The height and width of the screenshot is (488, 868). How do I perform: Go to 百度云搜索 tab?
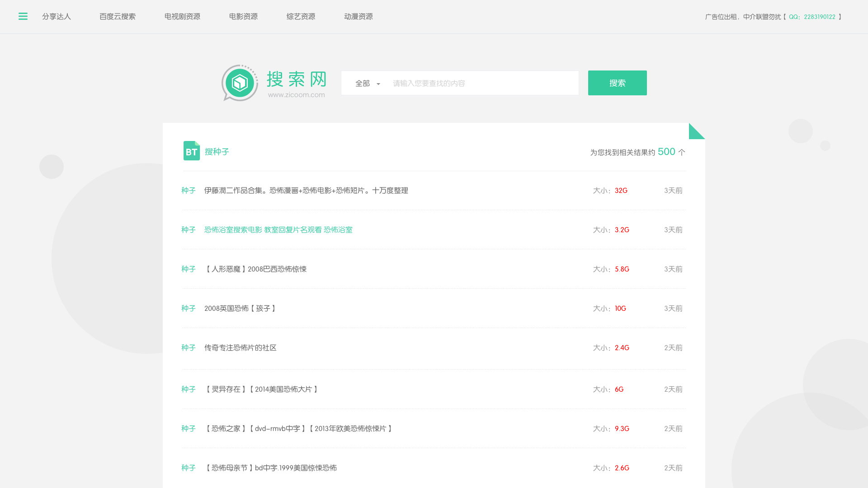tap(118, 16)
